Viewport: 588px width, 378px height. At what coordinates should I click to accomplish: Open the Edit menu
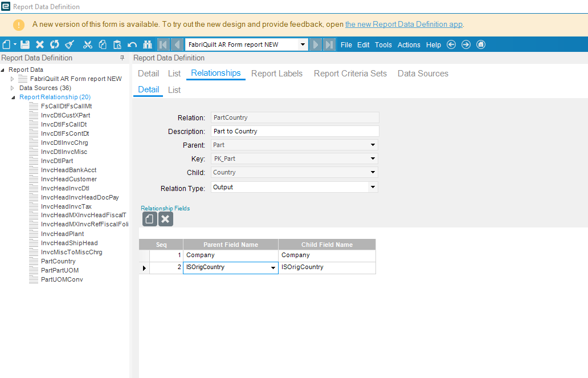coord(364,44)
